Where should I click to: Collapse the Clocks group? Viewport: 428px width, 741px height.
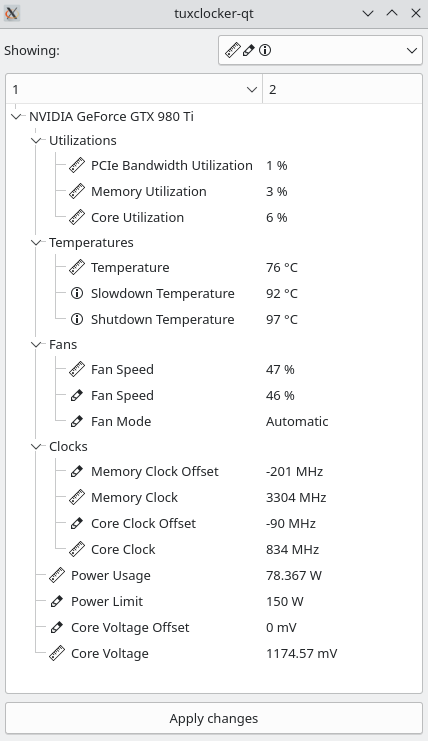pyautogui.click(x=36, y=447)
